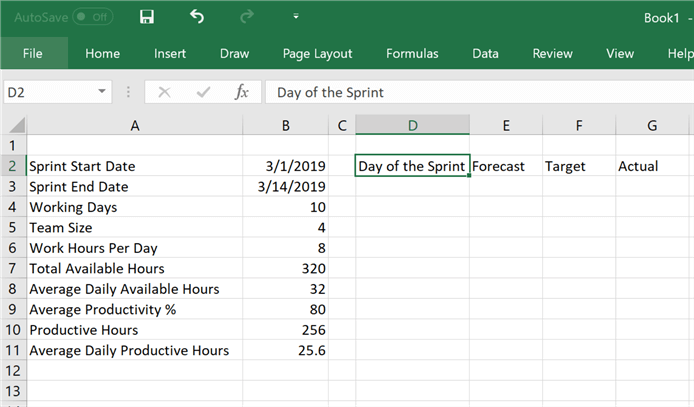
Task: Open the Page Layout tab
Action: (x=317, y=53)
